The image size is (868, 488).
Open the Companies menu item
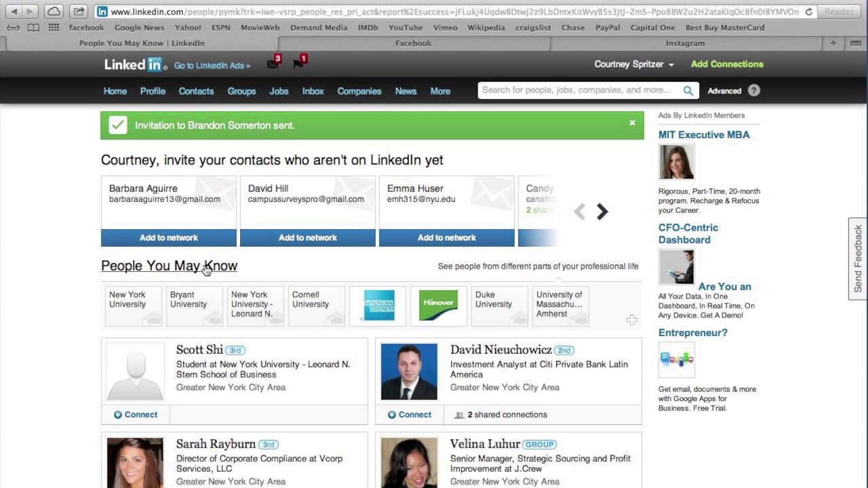click(x=359, y=91)
